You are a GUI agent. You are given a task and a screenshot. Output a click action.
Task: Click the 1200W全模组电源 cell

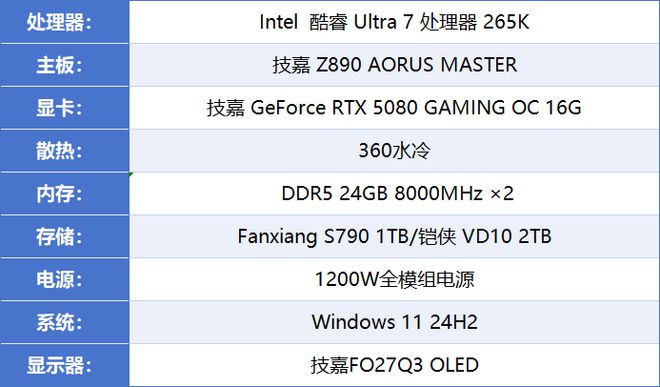click(394, 279)
